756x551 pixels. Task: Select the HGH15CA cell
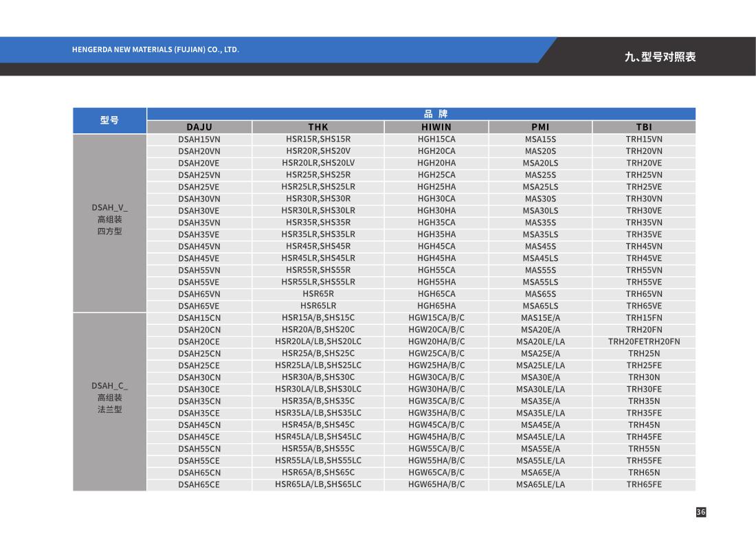pyautogui.click(x=436, y=139)
